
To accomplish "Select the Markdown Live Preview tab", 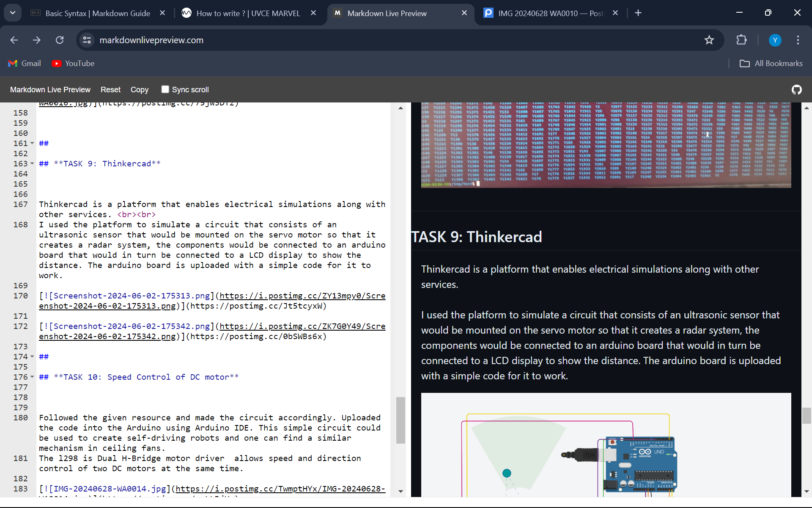I will pyautogui.click(x=387, y=13).
